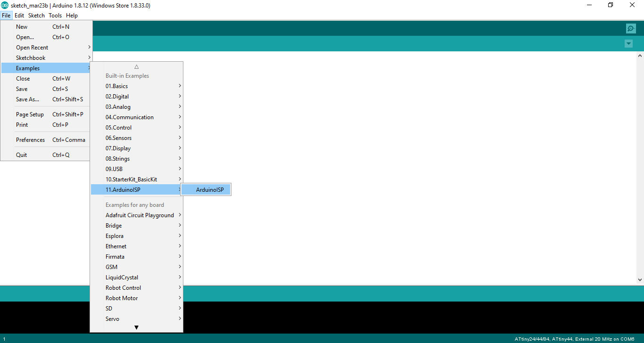Expand 02.Digital examples

click(x=137, y=97)
